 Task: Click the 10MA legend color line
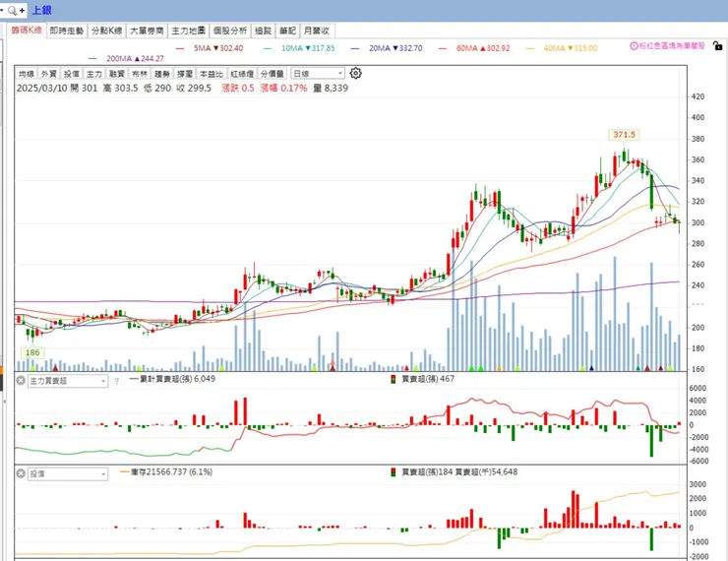268,48
